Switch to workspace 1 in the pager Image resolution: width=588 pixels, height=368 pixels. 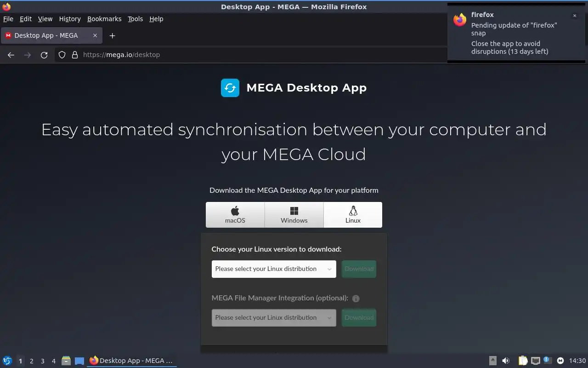20,361
